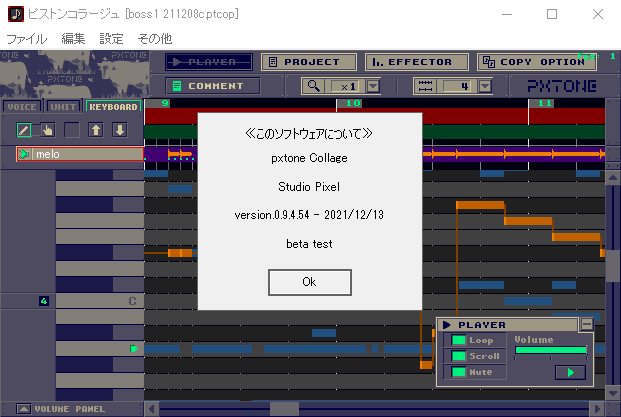This screenshot has width=621, height=417.
Task: Click the C key on piano keyboard
Action: tap(100, 301)
